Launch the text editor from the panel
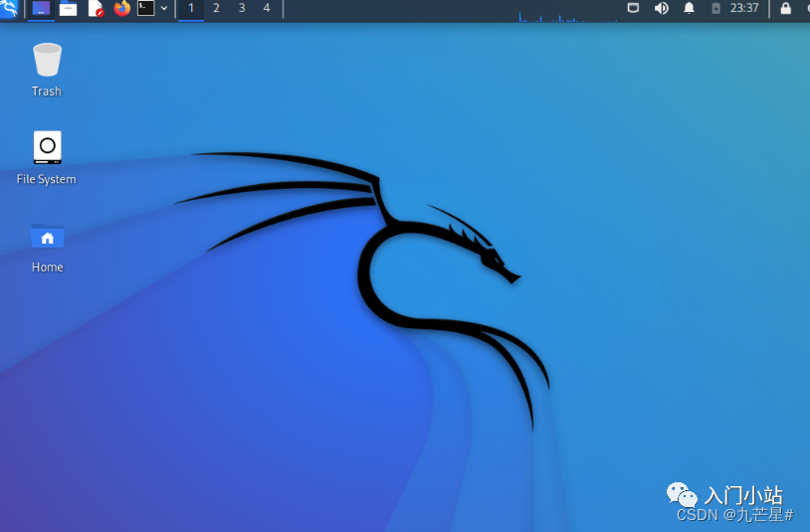Screen dimensions: 810x532 [96, 9]
